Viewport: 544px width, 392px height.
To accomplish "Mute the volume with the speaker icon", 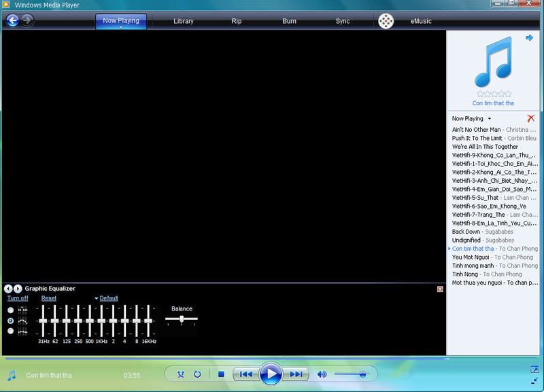I will point(322,374).
